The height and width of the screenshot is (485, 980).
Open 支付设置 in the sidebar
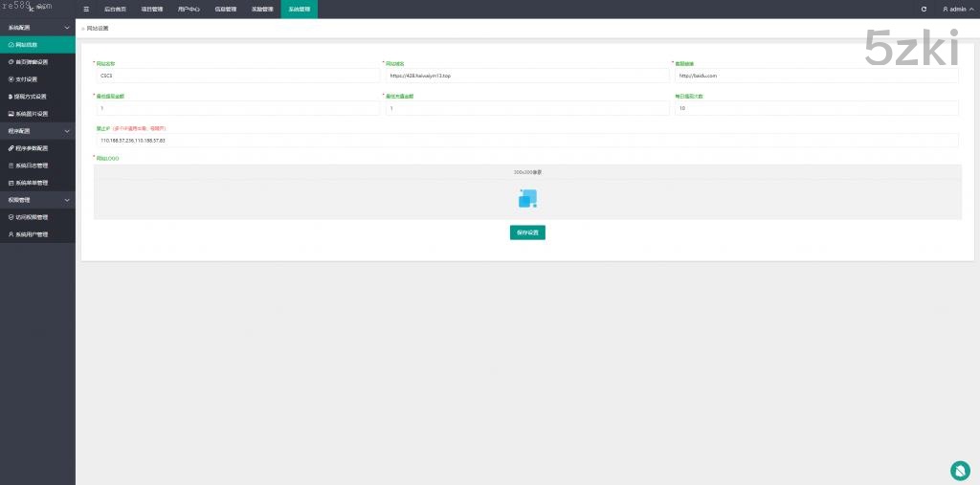(27, 79)
